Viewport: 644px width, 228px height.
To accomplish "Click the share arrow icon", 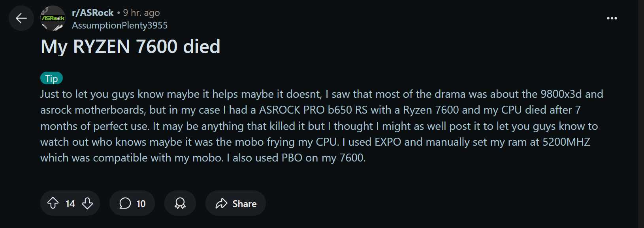I will (x=221, y=203).
